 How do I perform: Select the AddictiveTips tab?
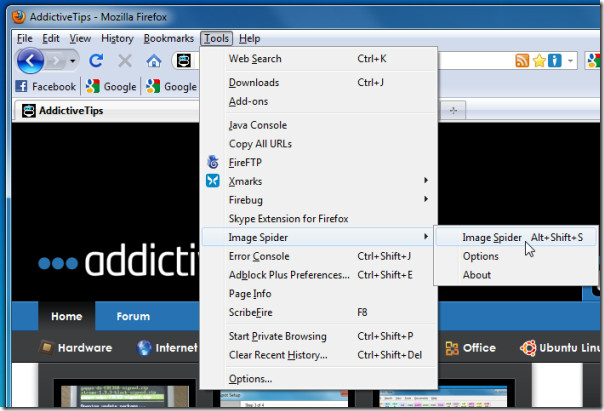[x=106, y=111]
